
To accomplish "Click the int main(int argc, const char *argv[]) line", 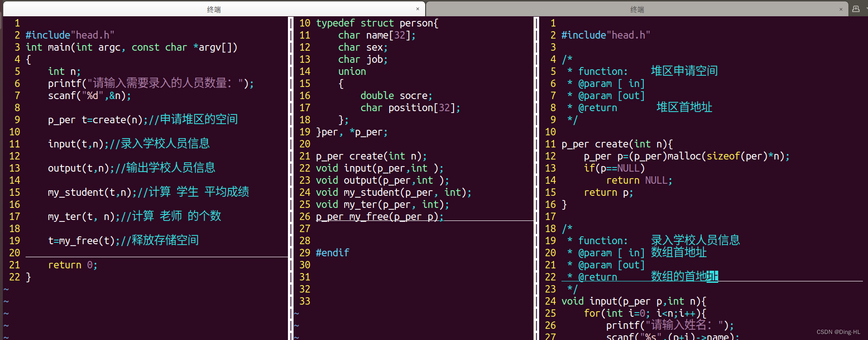I will click(x=132, y=47).
